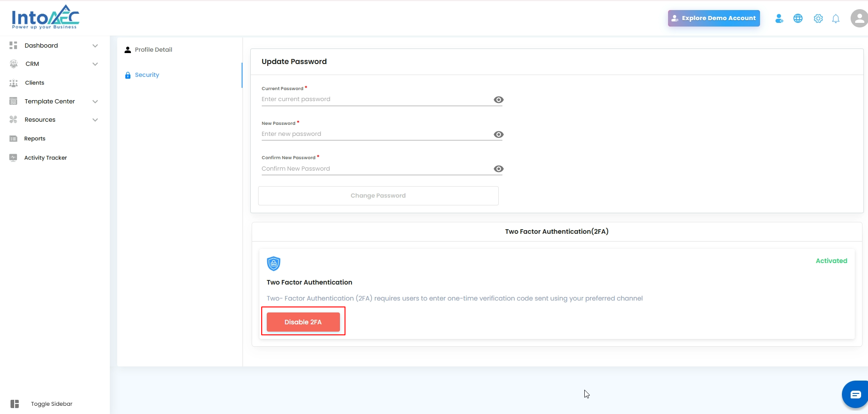Show the current password text
Viewport: 868px width, 414px height.
tap(499, 100)
